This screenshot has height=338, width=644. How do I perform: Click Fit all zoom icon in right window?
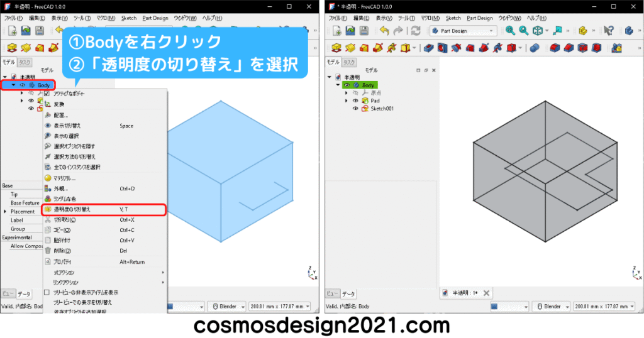[510, 31]
